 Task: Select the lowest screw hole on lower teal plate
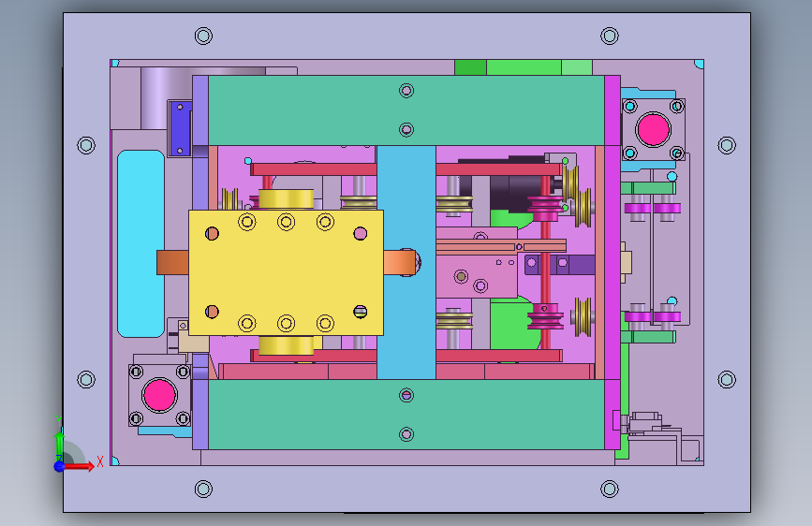406,434
